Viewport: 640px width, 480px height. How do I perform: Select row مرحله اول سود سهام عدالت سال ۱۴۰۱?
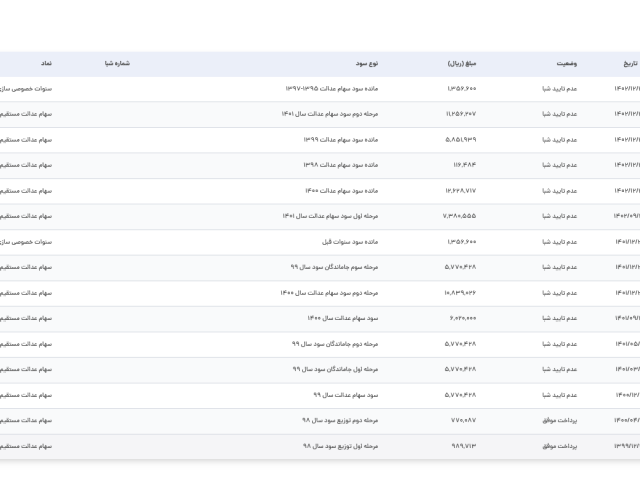coord(329,216)
